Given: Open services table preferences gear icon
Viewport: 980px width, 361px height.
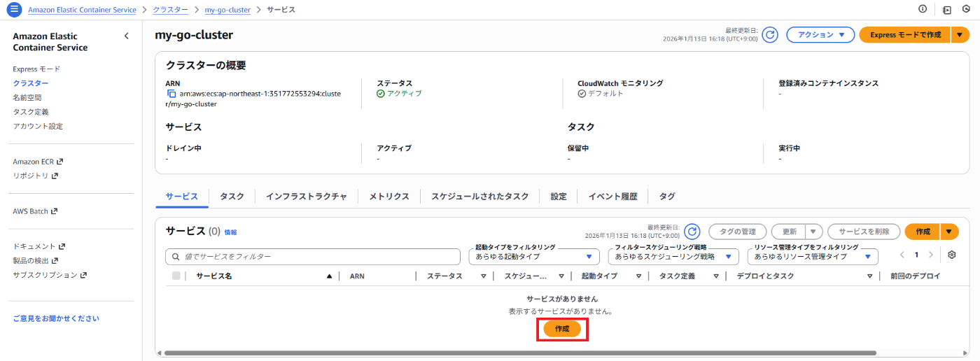Looking at the screenshot, I should pos(952,255).
